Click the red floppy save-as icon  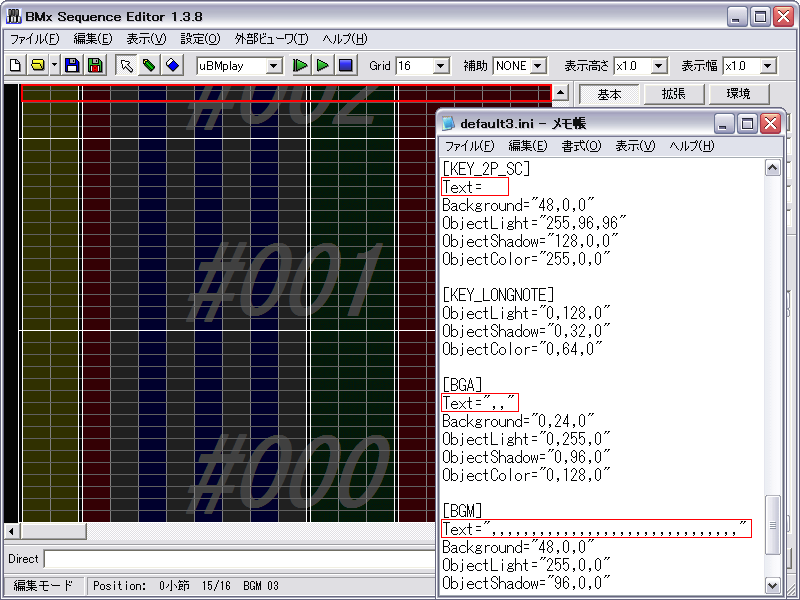pyautogui.click(x=95, y=66)
